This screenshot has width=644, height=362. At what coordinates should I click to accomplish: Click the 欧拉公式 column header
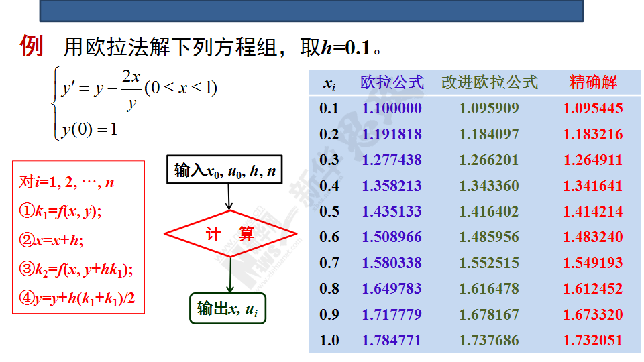click(x=392, y=82)
